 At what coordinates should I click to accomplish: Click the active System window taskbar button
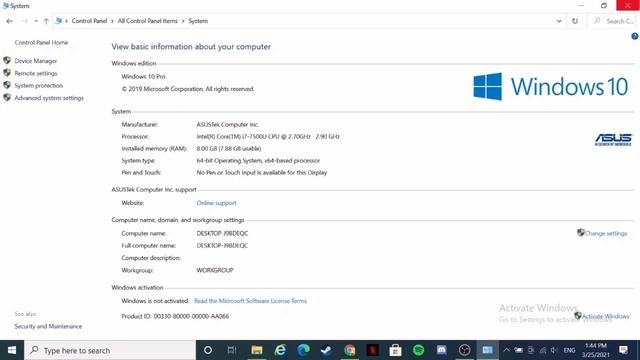[487, 350]
